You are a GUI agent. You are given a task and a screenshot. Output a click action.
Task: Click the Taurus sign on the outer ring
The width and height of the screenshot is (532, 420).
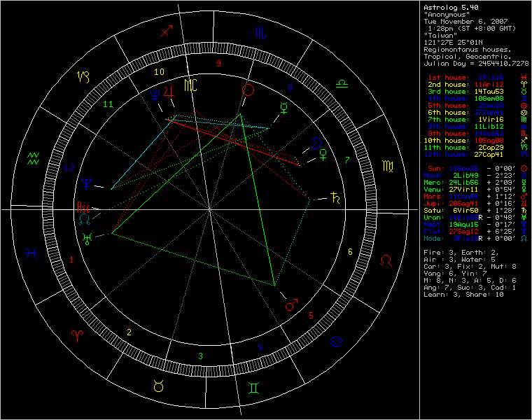[158, 386]
